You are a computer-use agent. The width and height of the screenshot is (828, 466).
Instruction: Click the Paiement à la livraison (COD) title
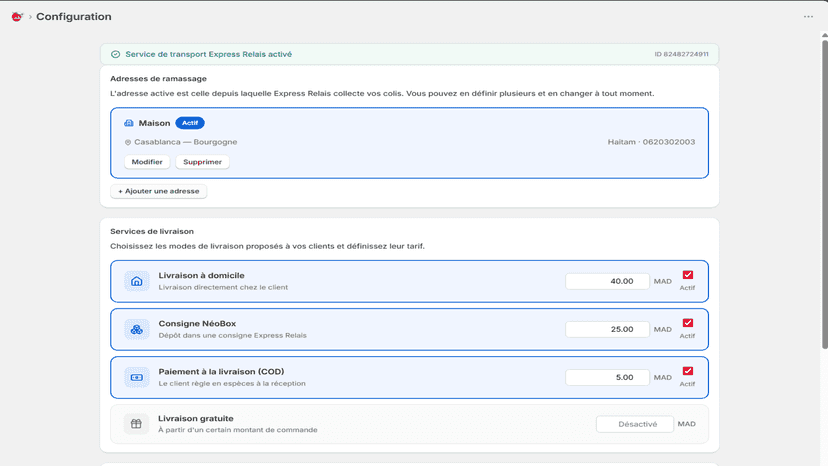(x=221, y=372)
